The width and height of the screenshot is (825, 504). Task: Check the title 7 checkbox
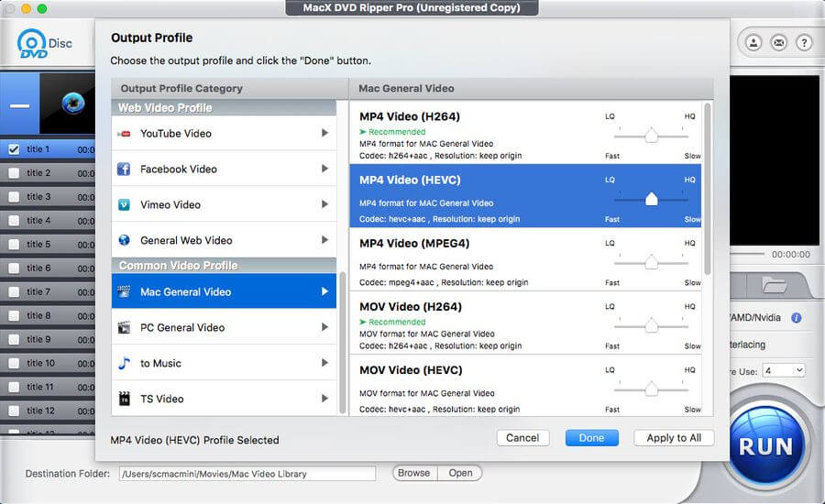point(14,292)
